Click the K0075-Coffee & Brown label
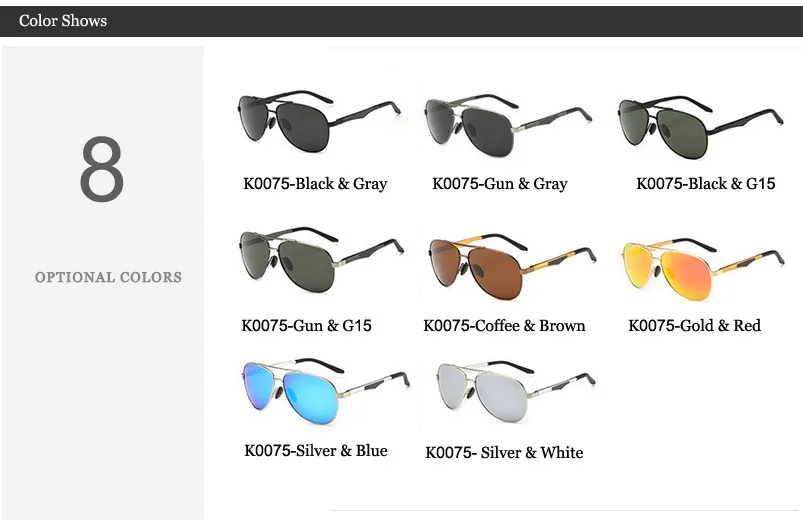The width and height of the screenshot is (803, 520). [x=504, y=325]
